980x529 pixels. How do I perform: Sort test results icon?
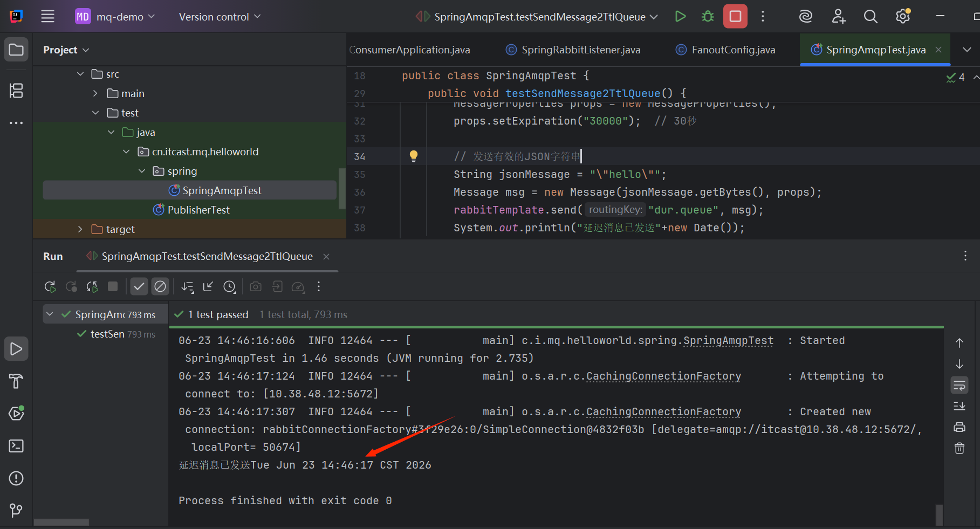click(187, 287)
